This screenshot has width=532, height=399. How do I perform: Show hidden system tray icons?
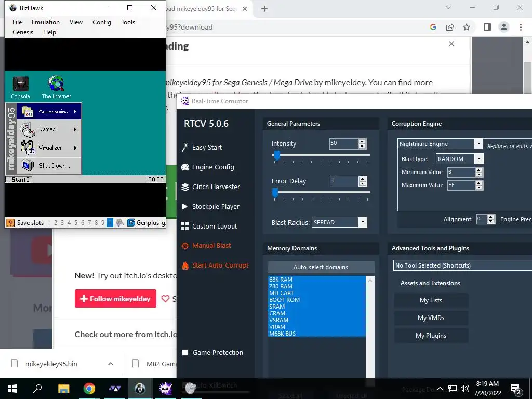coord(440,389)
